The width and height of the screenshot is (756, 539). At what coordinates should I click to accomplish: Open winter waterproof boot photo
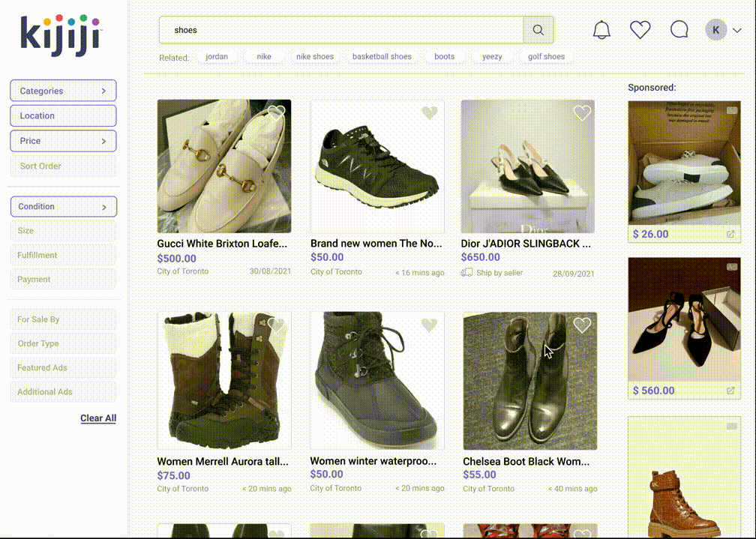[377, 381]
